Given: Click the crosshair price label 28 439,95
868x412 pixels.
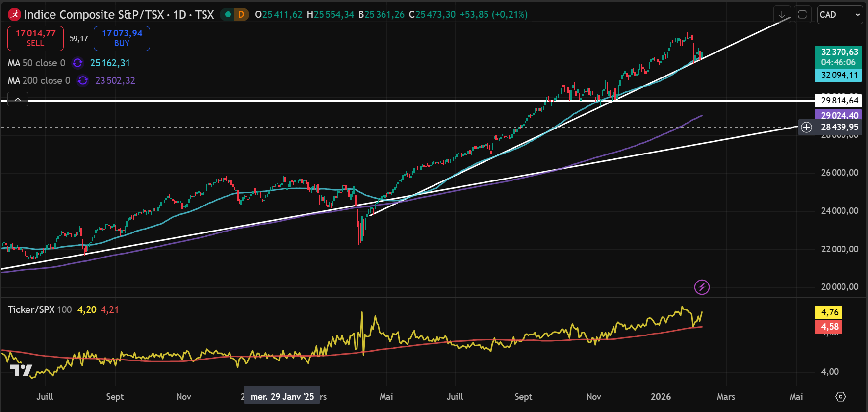Looking at the screenshot, I should [839, 127].
